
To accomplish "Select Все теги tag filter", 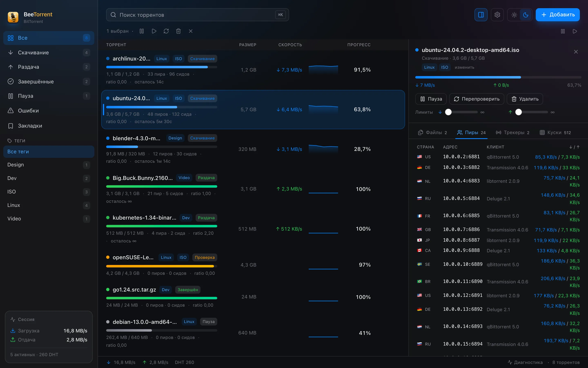I will pyautogui.click(x=49, y=152).
